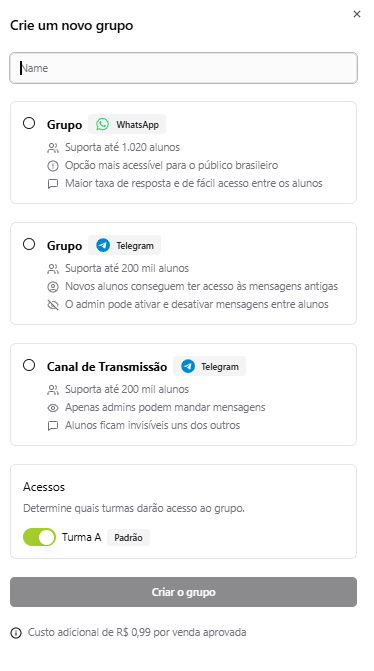Click the eye icon by Apenas admins
The height and width of the screenshot is (671, 374).
pyautogui.click(x=53, y=408)
